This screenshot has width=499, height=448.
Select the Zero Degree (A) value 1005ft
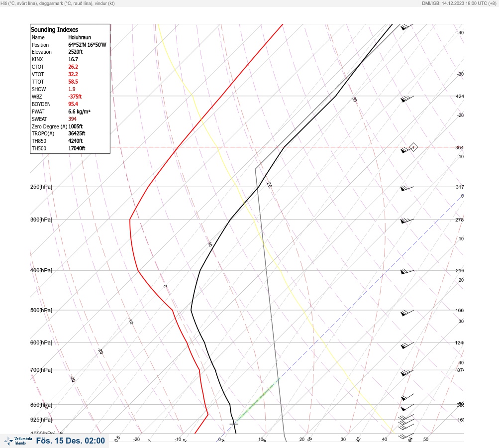[76, 126]
